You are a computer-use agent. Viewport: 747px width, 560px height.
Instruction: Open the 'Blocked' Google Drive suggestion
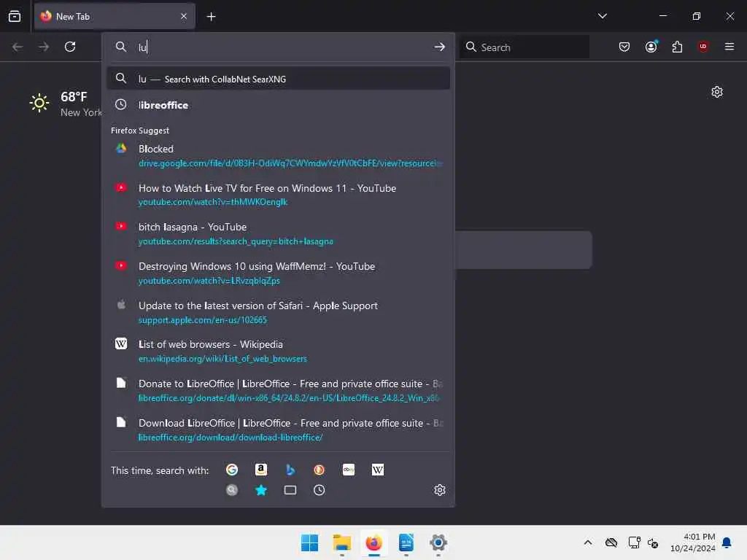[x=278, y=156]
